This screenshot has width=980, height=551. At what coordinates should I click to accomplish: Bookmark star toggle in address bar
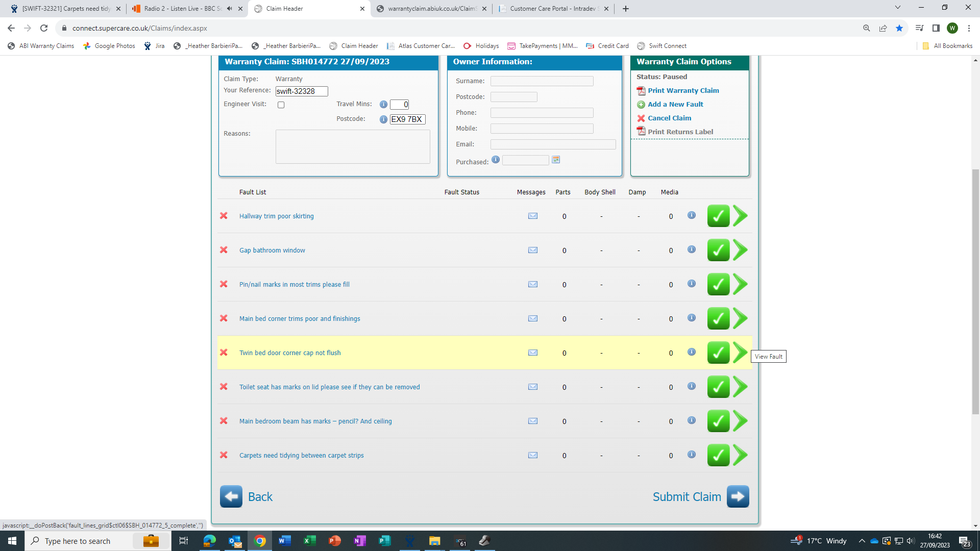pos(899,28)
